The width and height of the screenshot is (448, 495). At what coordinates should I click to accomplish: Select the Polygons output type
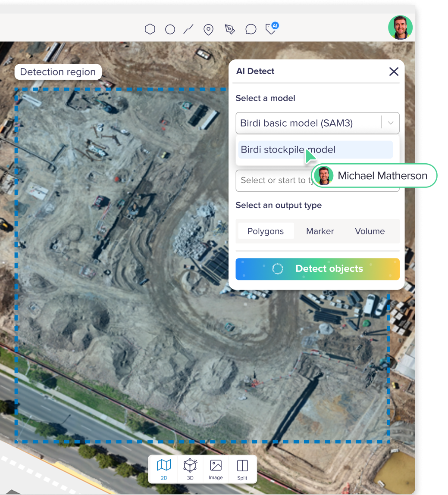(x=266, y=231)
